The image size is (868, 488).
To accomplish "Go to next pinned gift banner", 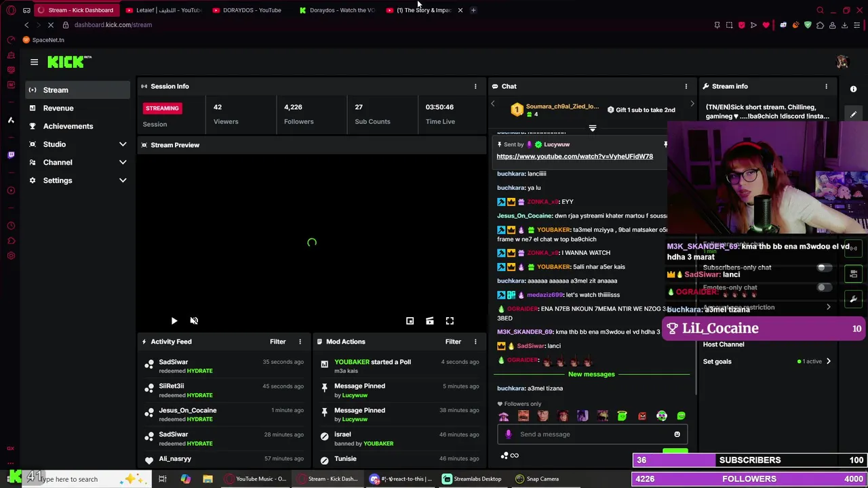I will [x=692, y=104].
